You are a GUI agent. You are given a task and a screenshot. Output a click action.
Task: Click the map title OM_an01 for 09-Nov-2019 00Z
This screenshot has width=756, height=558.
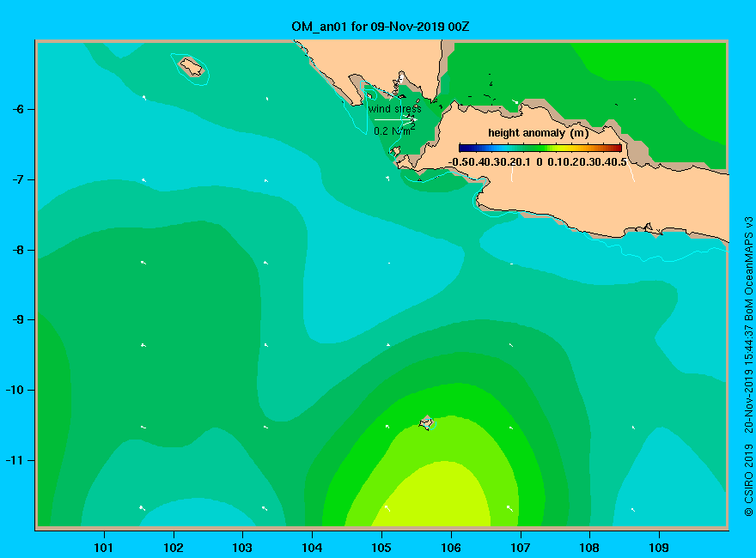pos(380,27)
